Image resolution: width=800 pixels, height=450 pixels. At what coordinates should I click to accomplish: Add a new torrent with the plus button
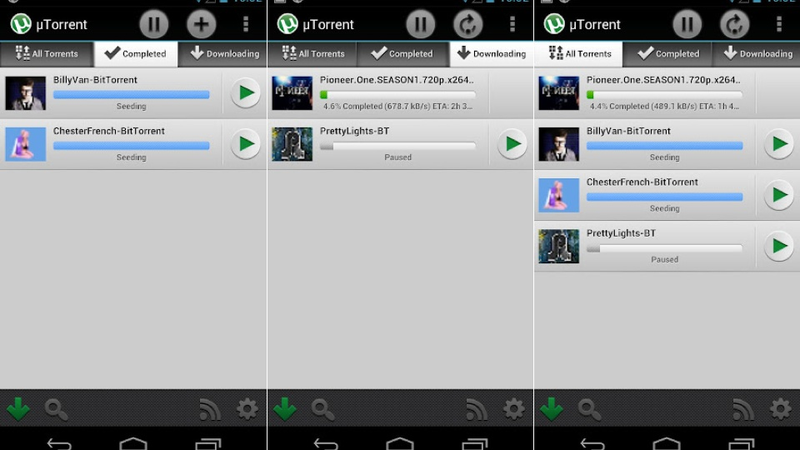(x=201, y=24)
